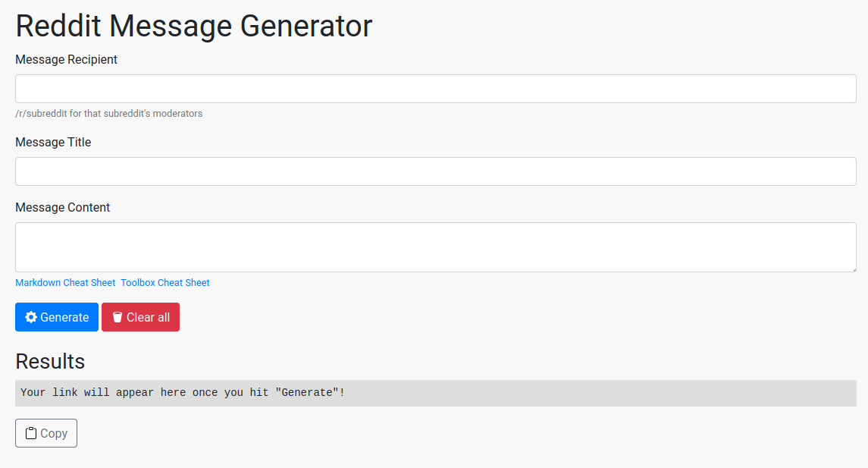The height and width of the screenshot is (468, 868).
Task: Click the /r/subreddit moderators hint text
Action: (108, 114)
